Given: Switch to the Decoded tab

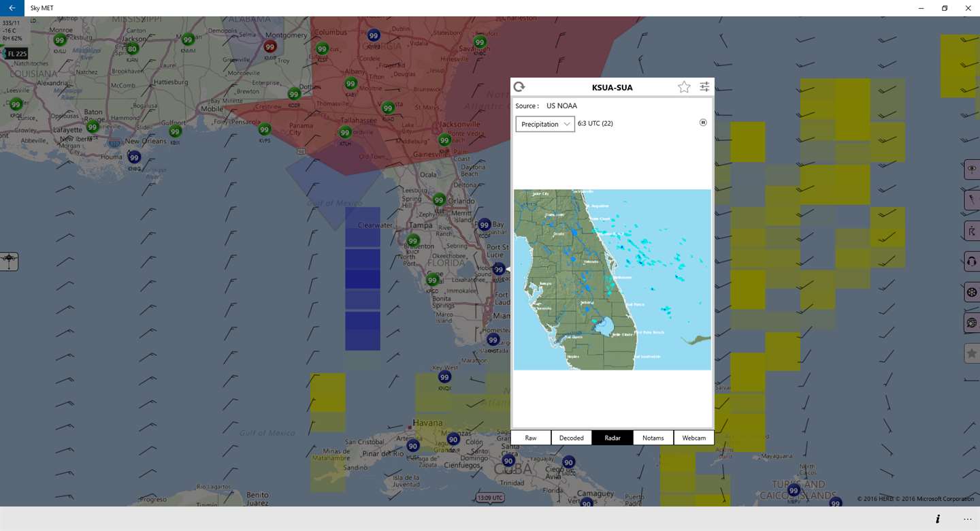Looking at the screenshot, I should 572,438.
